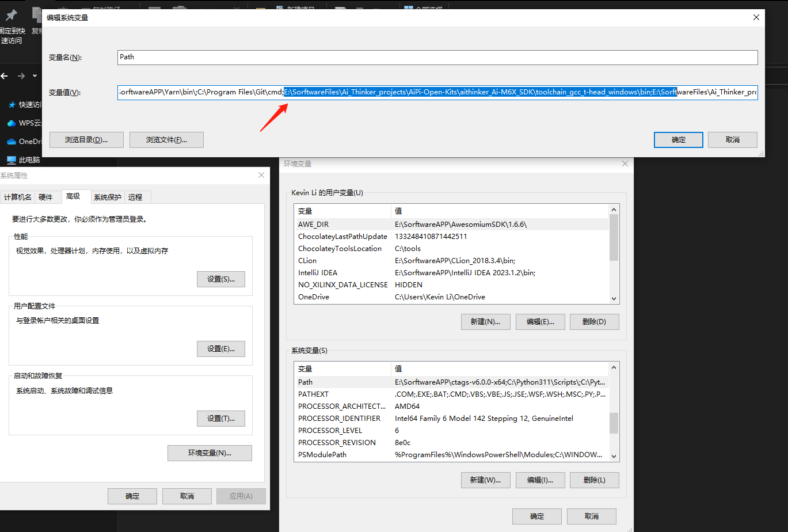The width and height of the screenshot is (788, 532).
Task: Click system variables scrollbar up arrow
Action: [x=614, y=367]
